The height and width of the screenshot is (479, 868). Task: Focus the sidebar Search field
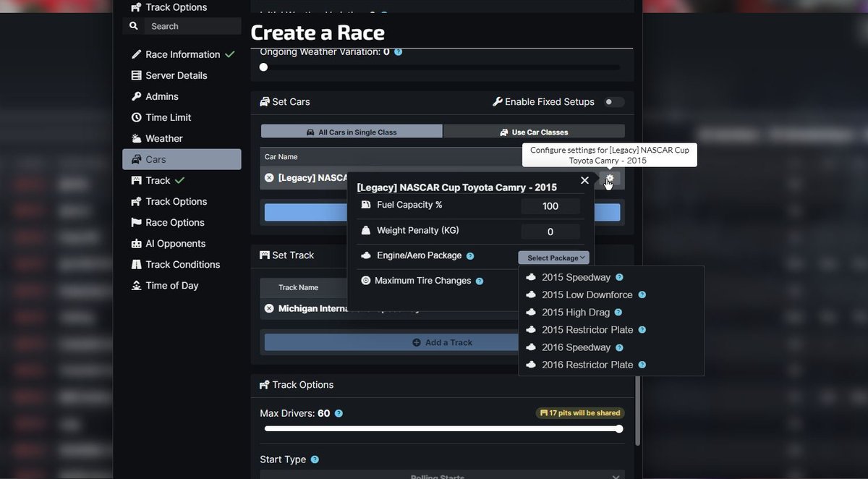pos(192,26)
